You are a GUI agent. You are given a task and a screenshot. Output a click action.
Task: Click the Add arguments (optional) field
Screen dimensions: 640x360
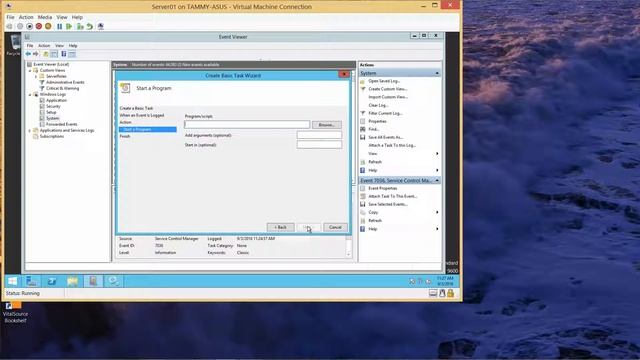pyautogui.click(x=319, y=135)
